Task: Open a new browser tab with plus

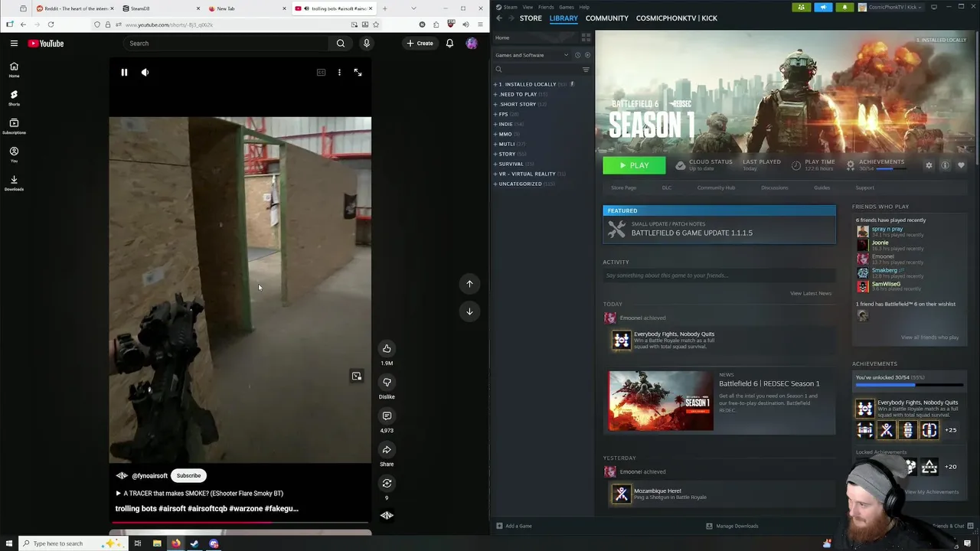Action: coord(384,8)
